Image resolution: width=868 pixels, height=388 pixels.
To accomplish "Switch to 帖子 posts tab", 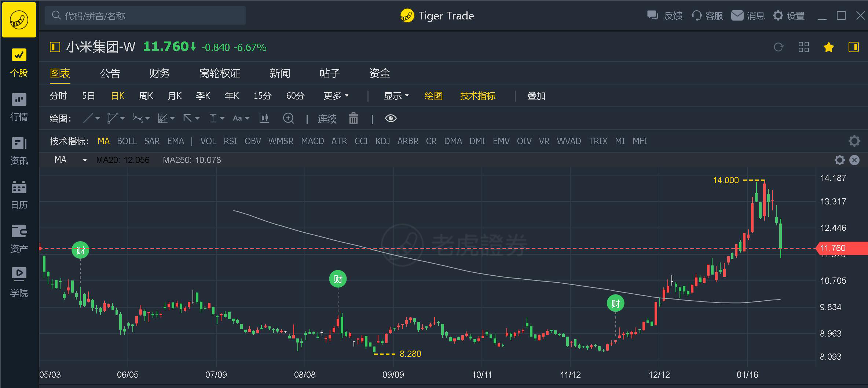I will [x=330, y=73].
